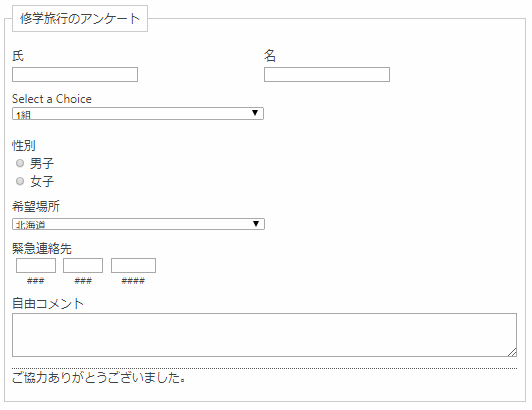
Task: Open the 希望場所 dropdown showing 北海道
Action: [x=138, y=224]
